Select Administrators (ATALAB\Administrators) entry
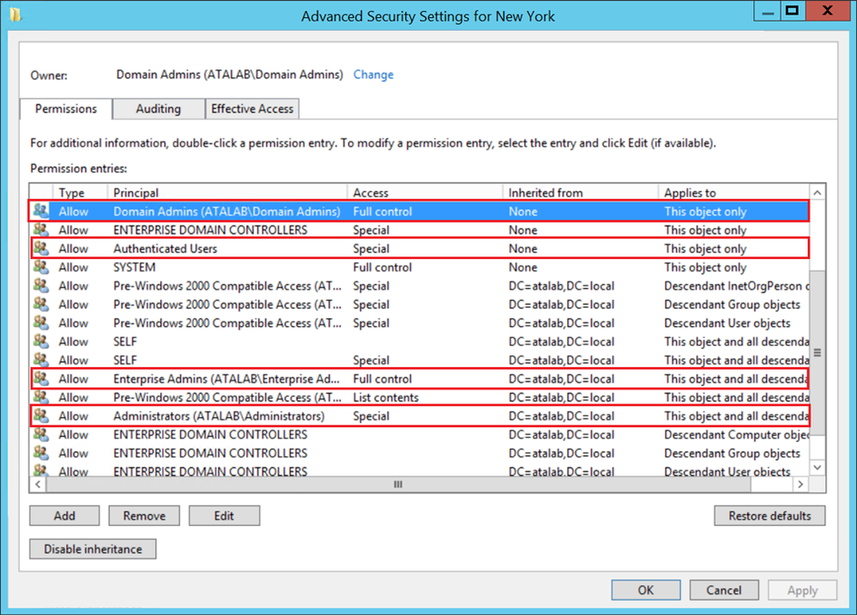 (x=419, y=415)
